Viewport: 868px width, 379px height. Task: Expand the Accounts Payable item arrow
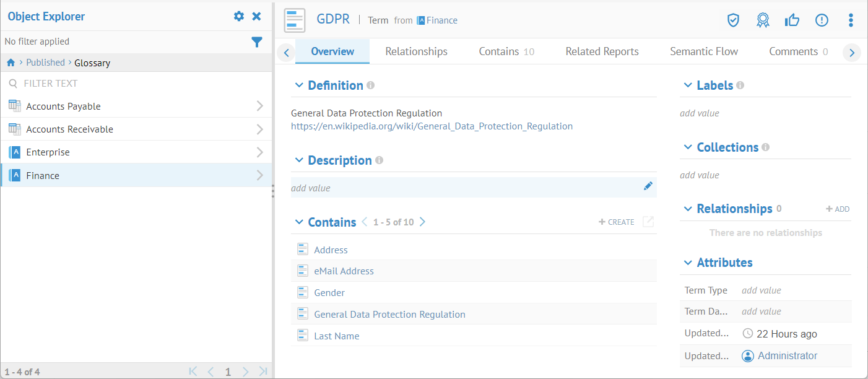[259, 107]
